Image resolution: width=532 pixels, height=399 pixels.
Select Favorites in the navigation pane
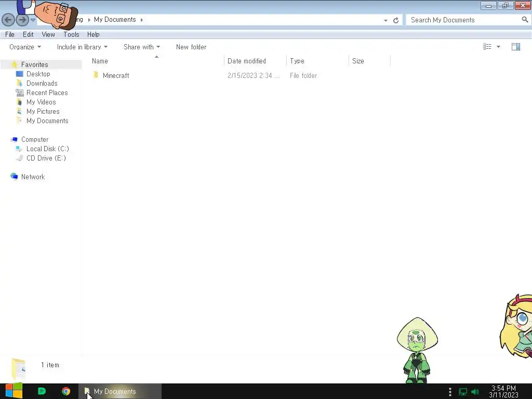pyautogui.click(x=35, y=64)
